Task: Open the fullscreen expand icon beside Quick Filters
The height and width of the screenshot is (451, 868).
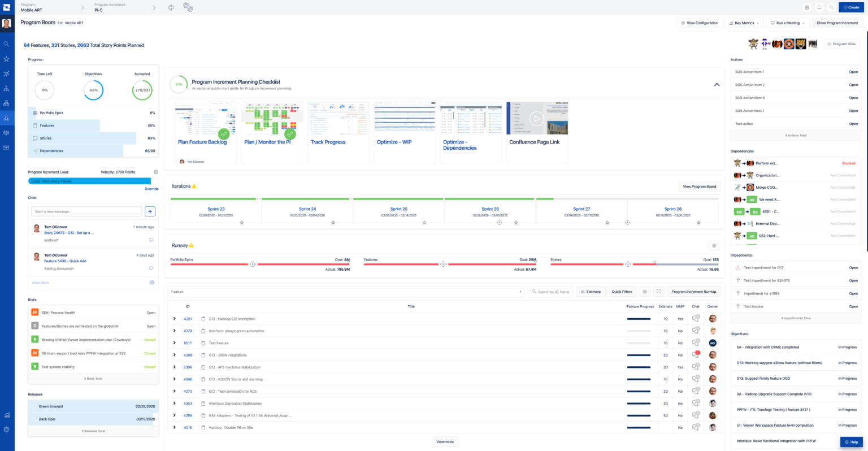Action: (658, 292)
